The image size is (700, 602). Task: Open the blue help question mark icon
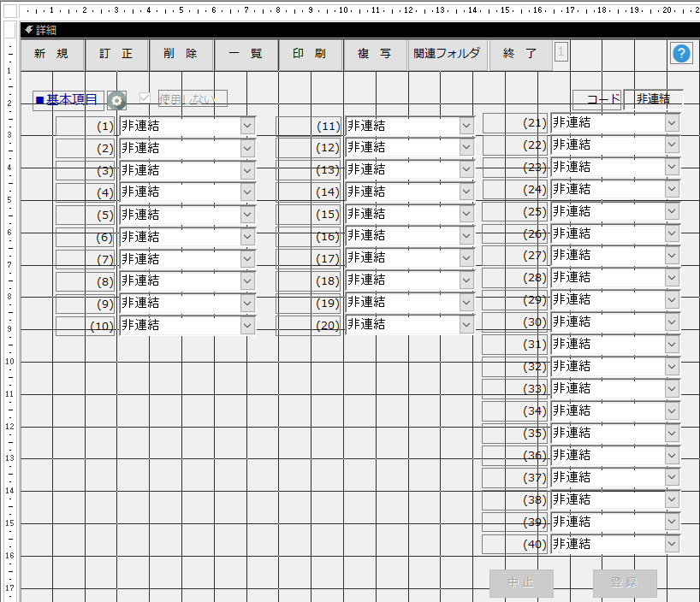click(681, 54)
